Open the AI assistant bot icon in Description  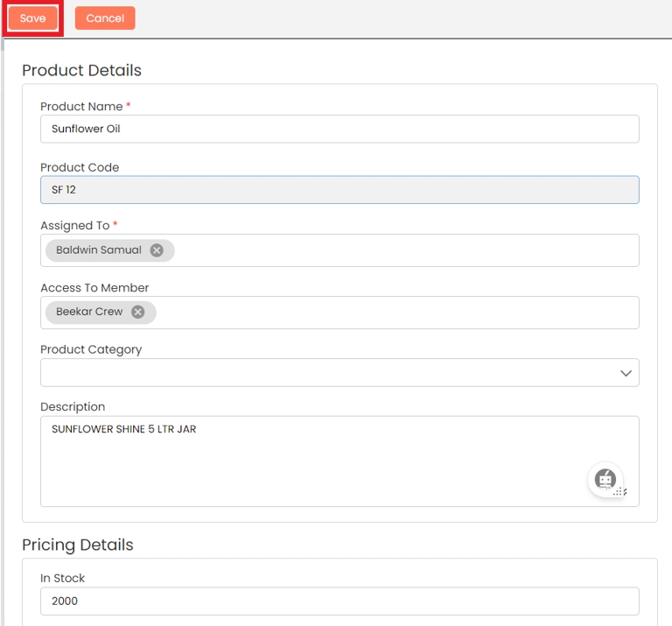(x=605, y=479)
